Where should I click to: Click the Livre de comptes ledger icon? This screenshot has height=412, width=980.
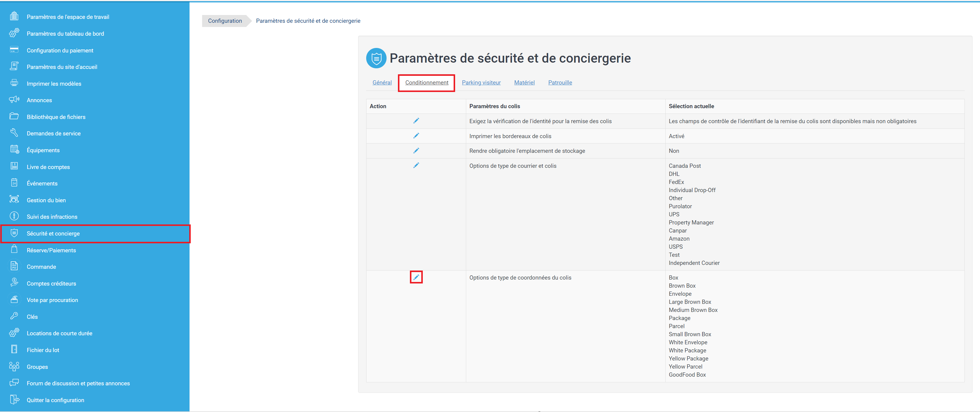(x=14, y=166)
